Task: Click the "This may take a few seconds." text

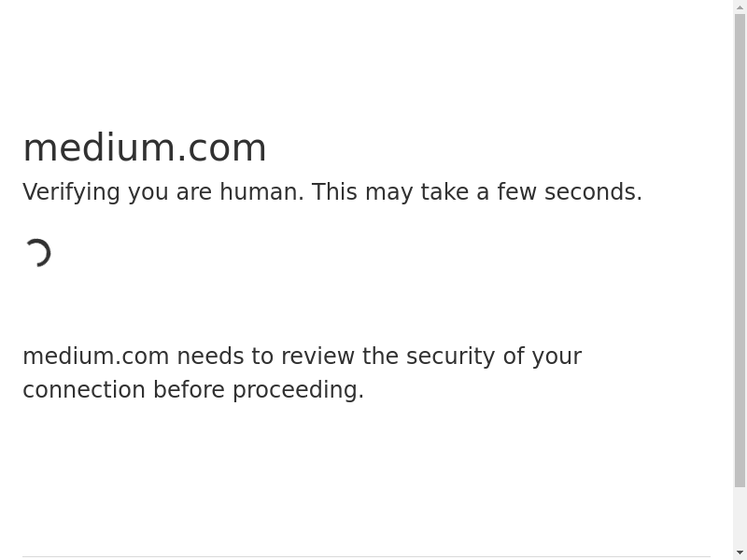Action: tap(476, 192)
